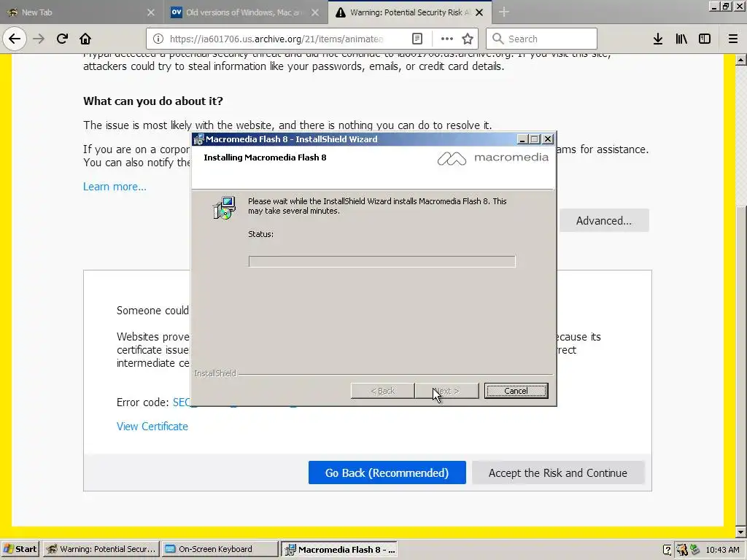Click page scrollbar up arrow

pyautogui.click(x=741, y=60)
